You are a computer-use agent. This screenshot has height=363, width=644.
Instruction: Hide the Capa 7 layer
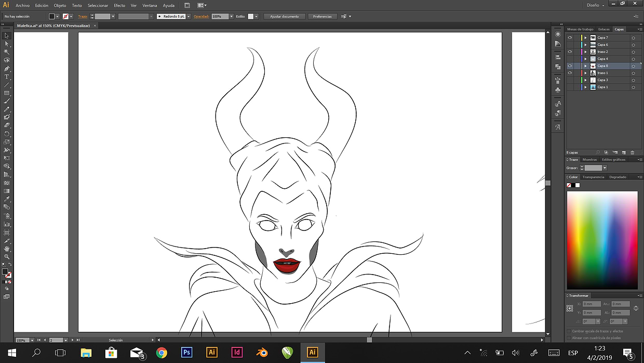(570, 38)
